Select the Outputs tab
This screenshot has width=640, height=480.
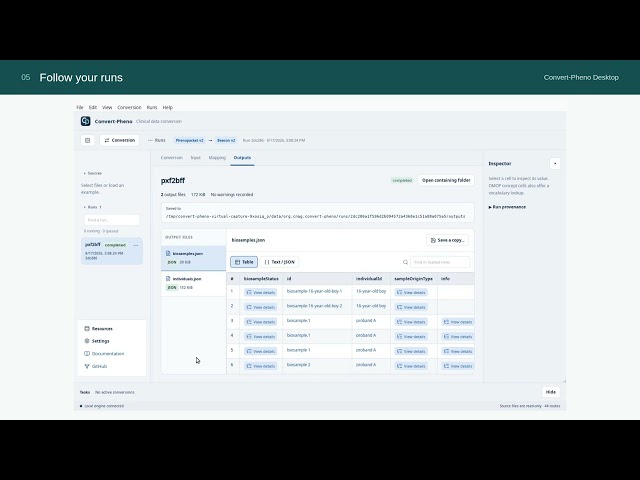[x=242, y=158]
